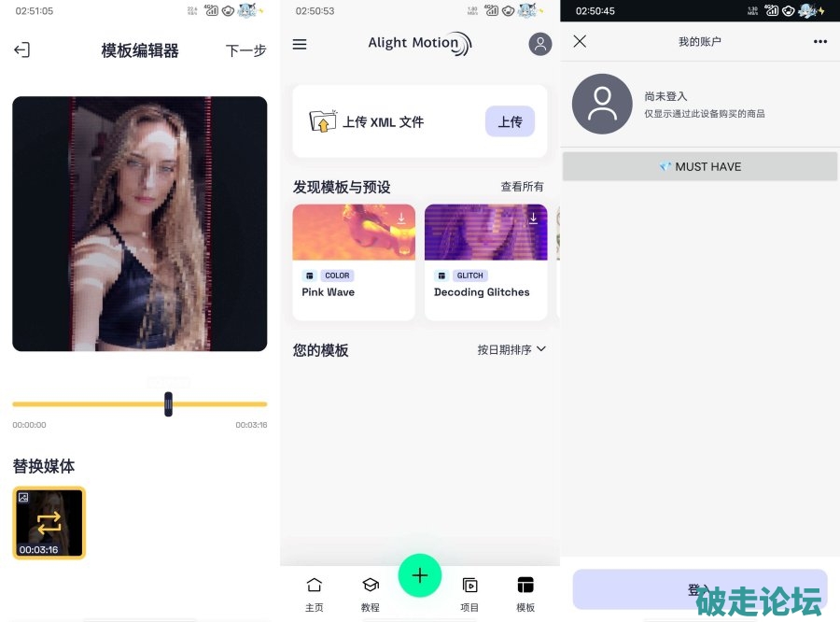Go to the Home tab (主页)
Viewport: 840px width, 622px height.
(x=315, y=593)
